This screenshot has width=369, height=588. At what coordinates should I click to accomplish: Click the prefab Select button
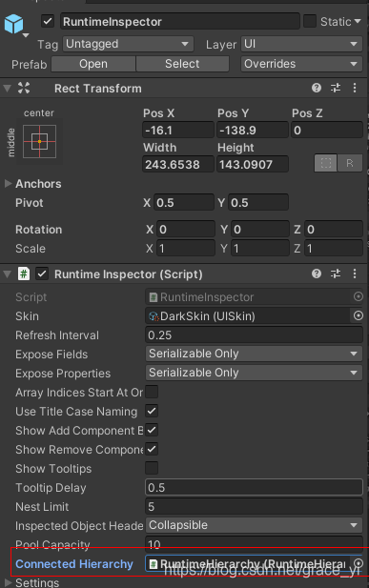point(182,64)
